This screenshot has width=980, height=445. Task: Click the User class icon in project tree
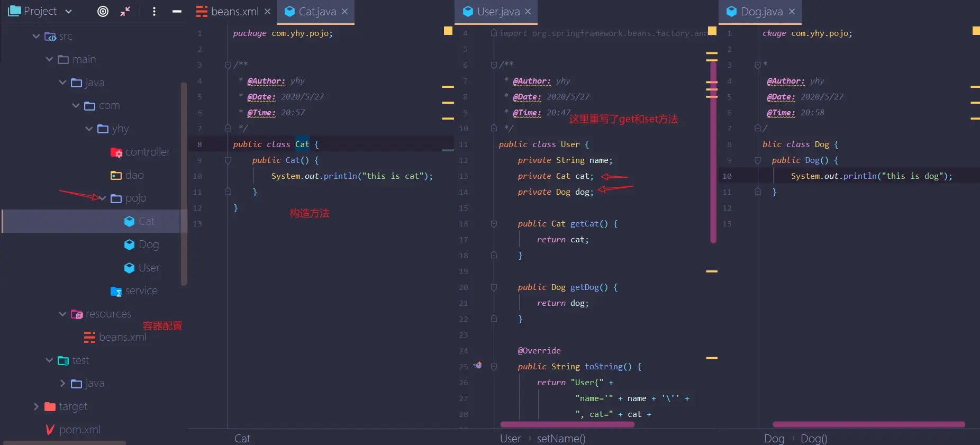129,268
